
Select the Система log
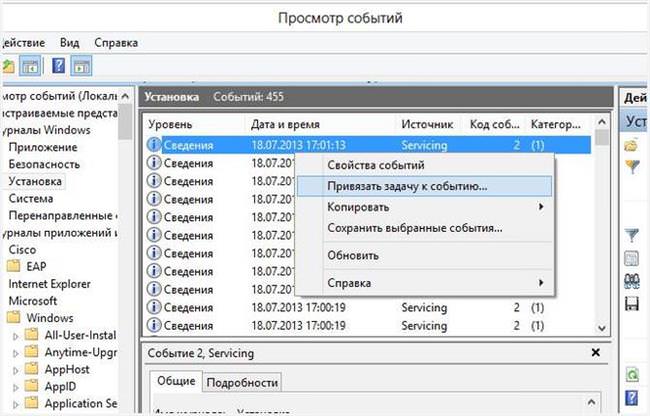[x=31, y=198]
